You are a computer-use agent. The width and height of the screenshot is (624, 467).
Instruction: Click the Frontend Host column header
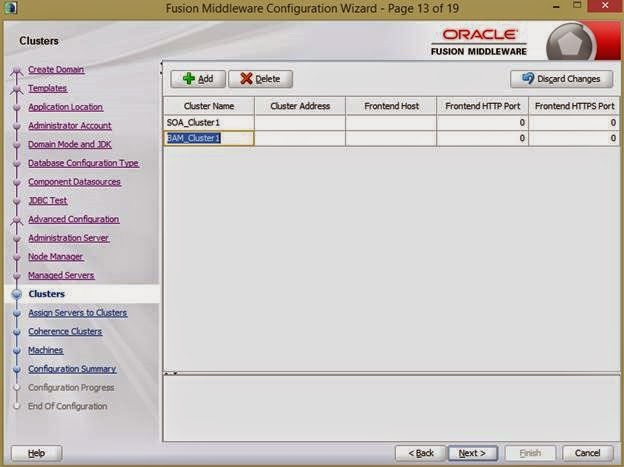(391, 106)
